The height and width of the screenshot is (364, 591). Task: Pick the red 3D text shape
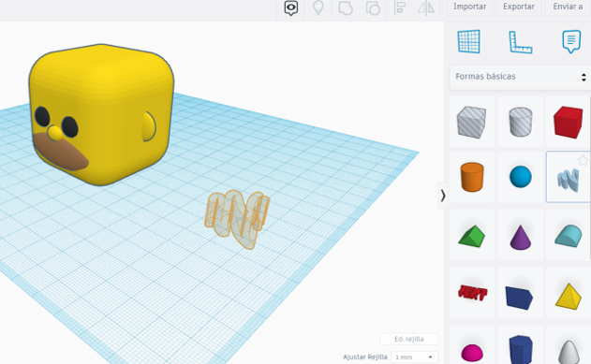click(x=472, y=293)
